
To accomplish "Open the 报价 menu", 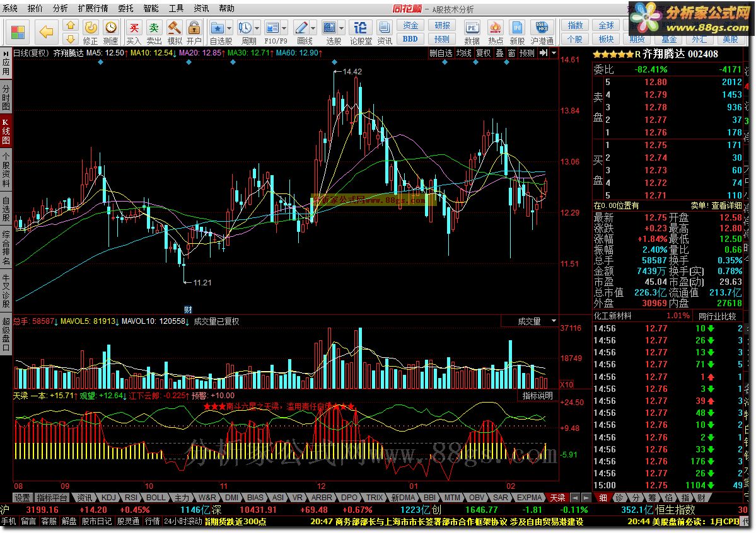I will [35, 8].
